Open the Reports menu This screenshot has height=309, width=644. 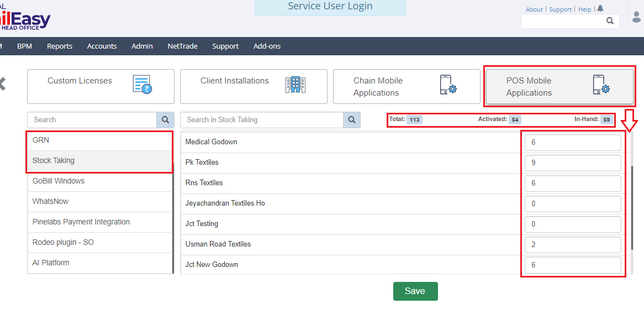coord(60,46)
